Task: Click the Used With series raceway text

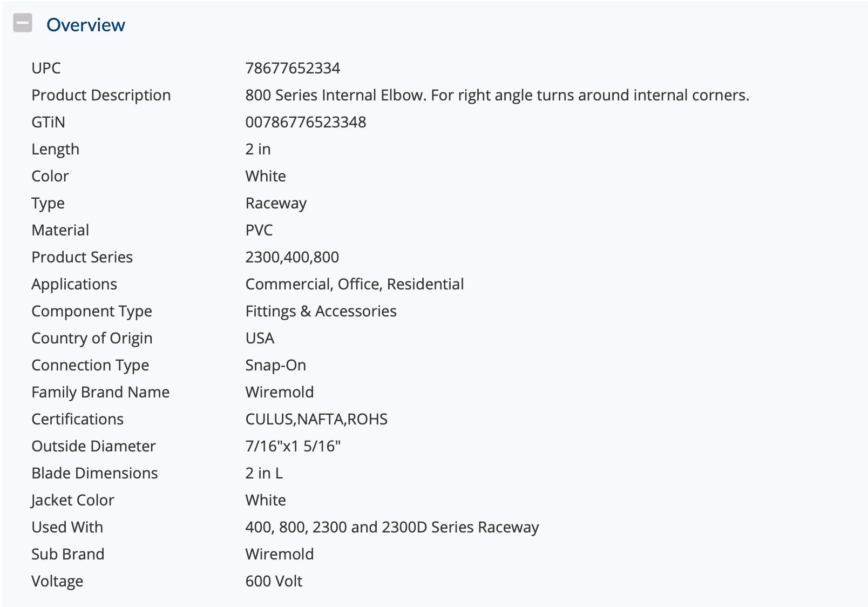Action: (392, 527)
